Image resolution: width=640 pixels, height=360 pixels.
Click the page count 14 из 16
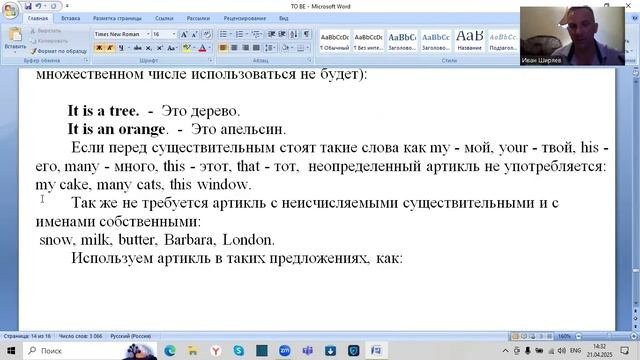(27, 336)
